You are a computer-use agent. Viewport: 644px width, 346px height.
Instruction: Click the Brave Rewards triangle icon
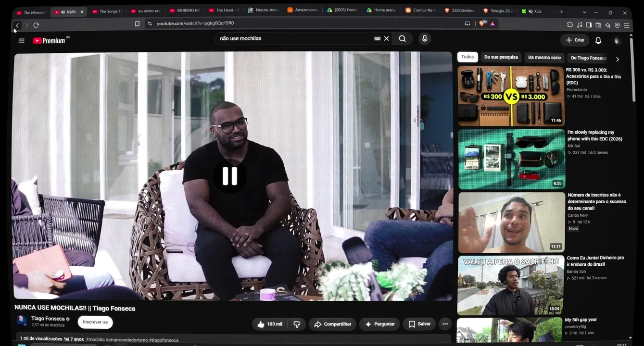492,24
